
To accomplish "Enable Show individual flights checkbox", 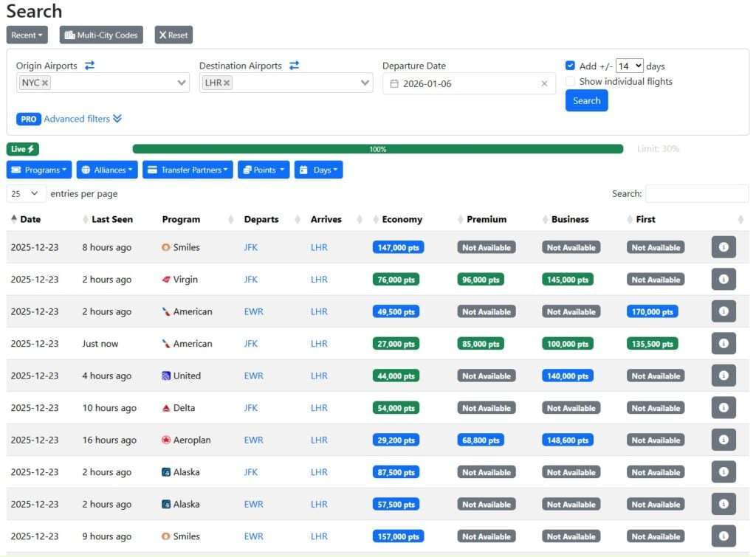I will point(570,81).
